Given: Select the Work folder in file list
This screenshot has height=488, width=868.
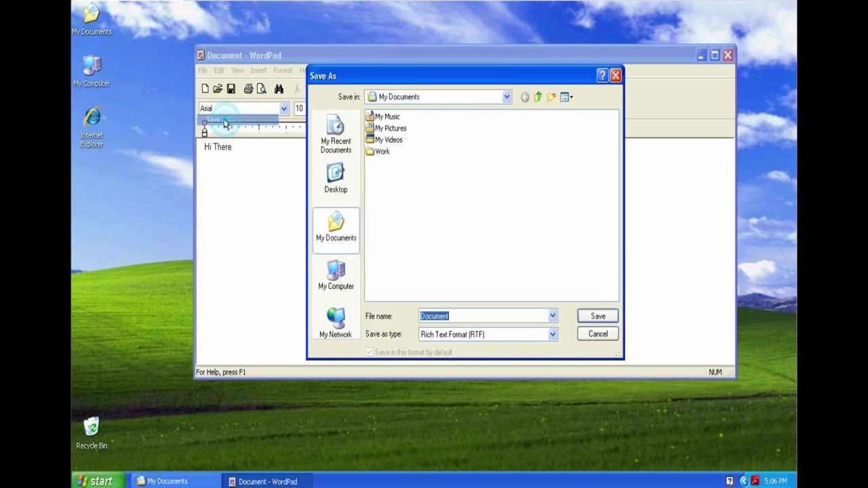Looking at the screenshot, I should click(378, 151).
